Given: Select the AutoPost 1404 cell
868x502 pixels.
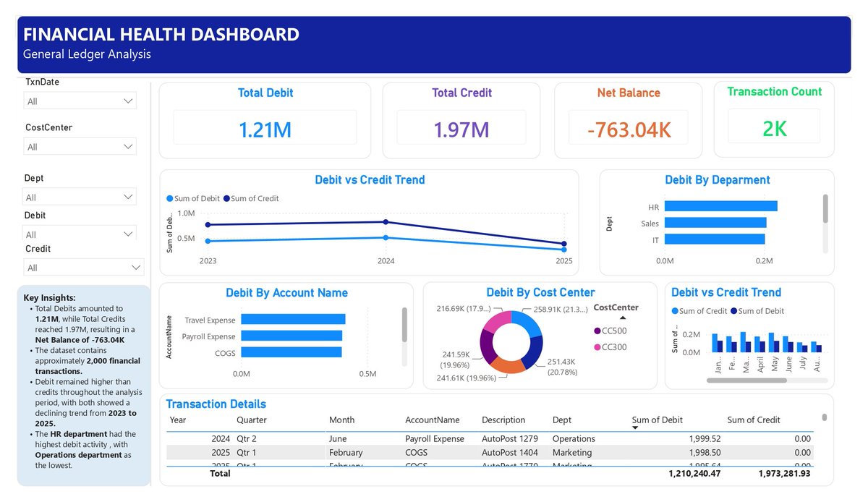Looking at the screenshot, I should pos(510,452).
